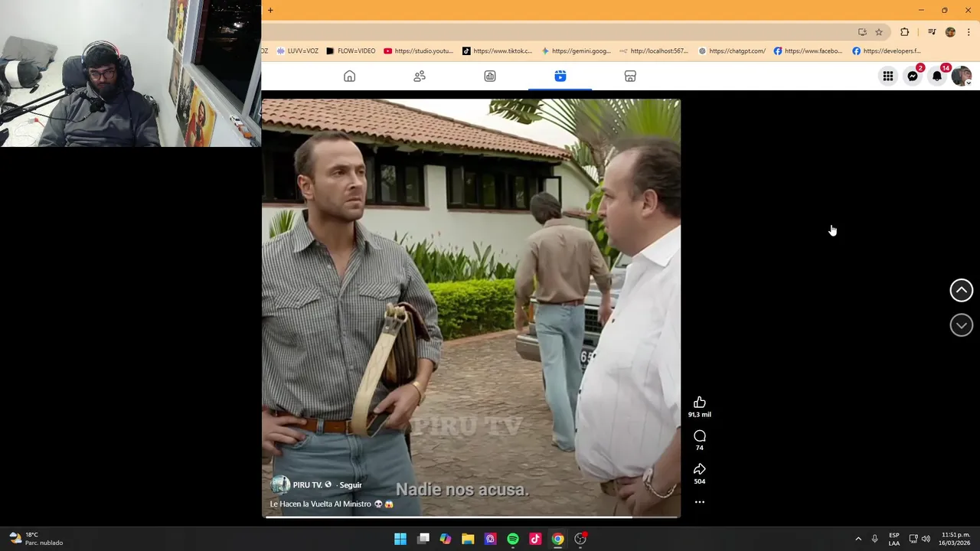Change the ESP LAA keyboard language
Screen dimensions: 980x551
coord(894,539)
